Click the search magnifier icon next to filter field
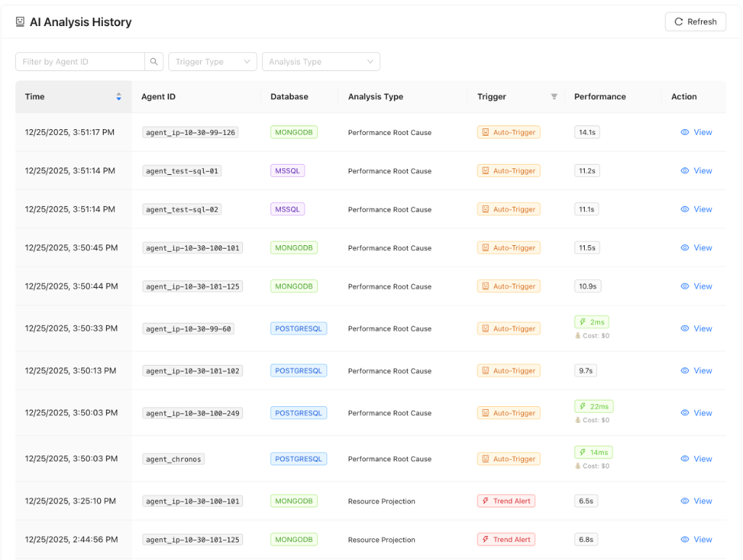Image resolution: width=743 pixels, height=560 pixels. 154,62
